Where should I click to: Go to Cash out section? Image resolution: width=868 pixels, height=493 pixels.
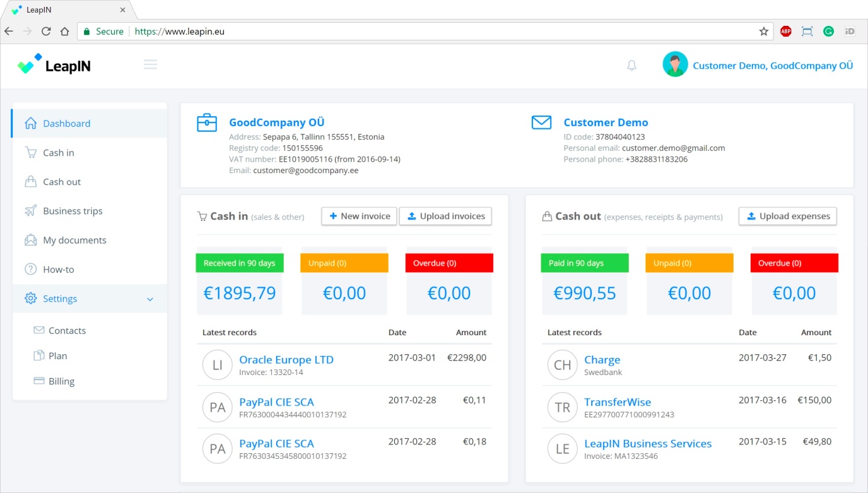(x=90, y=182)
